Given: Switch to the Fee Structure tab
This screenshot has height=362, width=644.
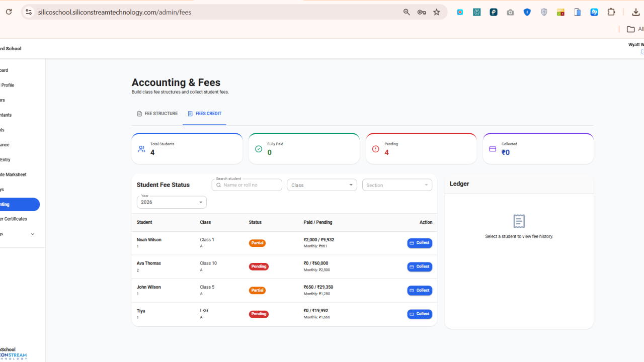Looking at the screenshot, I should pos(157,114).
